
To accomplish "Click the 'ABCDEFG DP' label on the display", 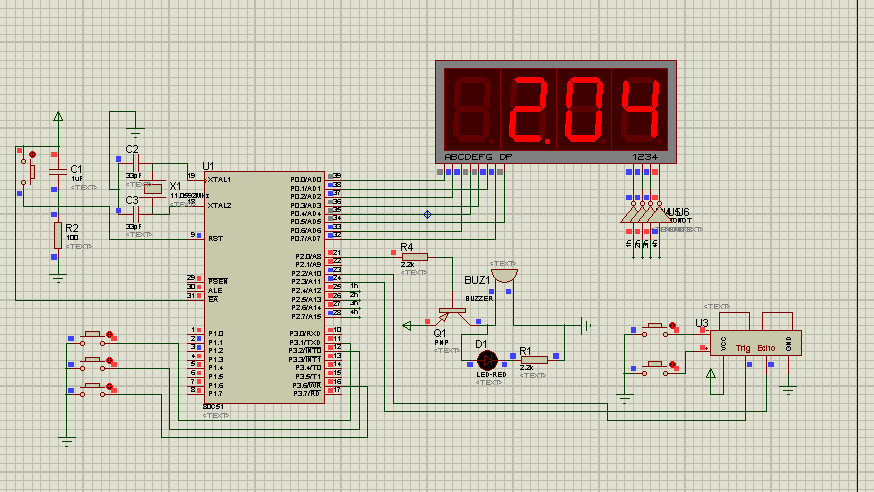I will coord(478,157).
